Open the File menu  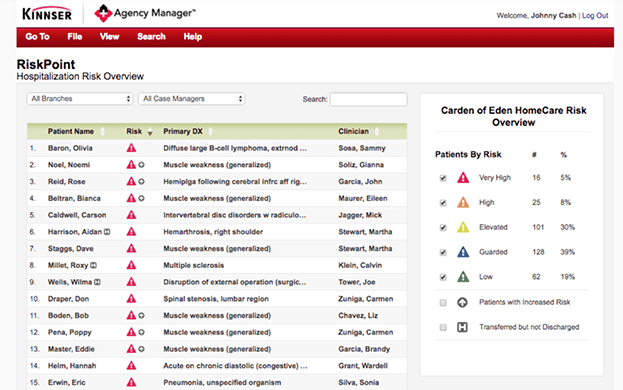click(x=75, y=37)
